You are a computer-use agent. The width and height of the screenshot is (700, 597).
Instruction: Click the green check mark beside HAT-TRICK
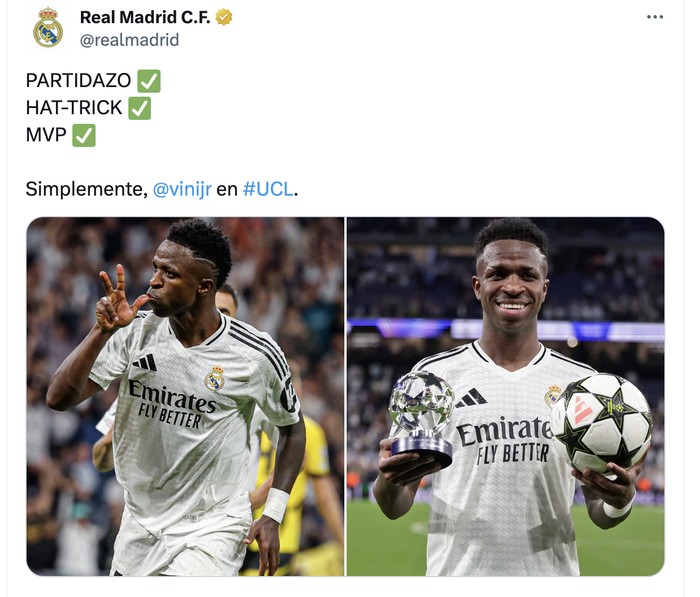pyautogui.click(x=140, y=108)
